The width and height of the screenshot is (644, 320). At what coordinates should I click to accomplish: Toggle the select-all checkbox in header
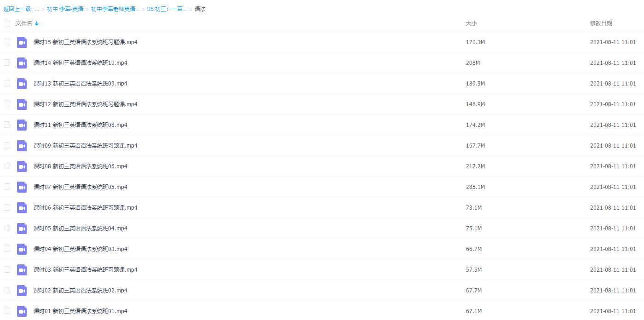point(7,23)
